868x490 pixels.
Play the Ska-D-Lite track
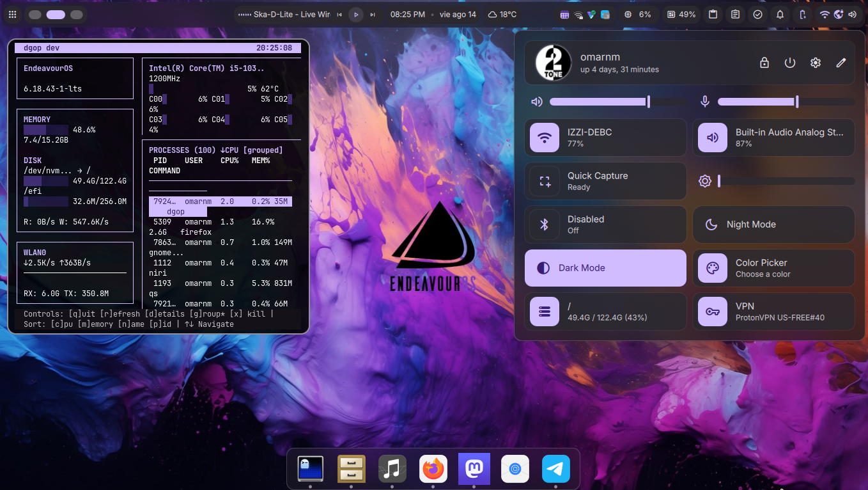coord(356,14)
